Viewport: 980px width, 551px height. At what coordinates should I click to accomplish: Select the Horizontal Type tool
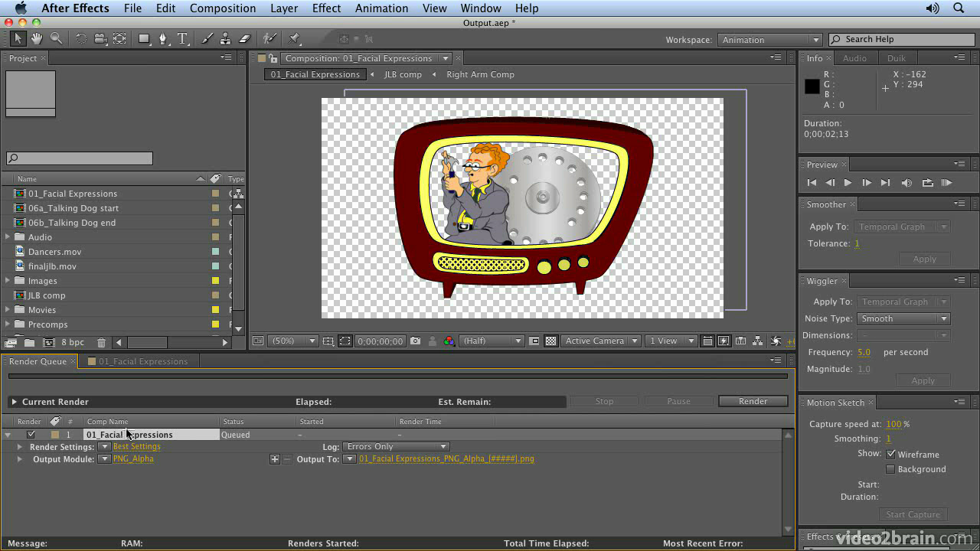tap(182, 38)
